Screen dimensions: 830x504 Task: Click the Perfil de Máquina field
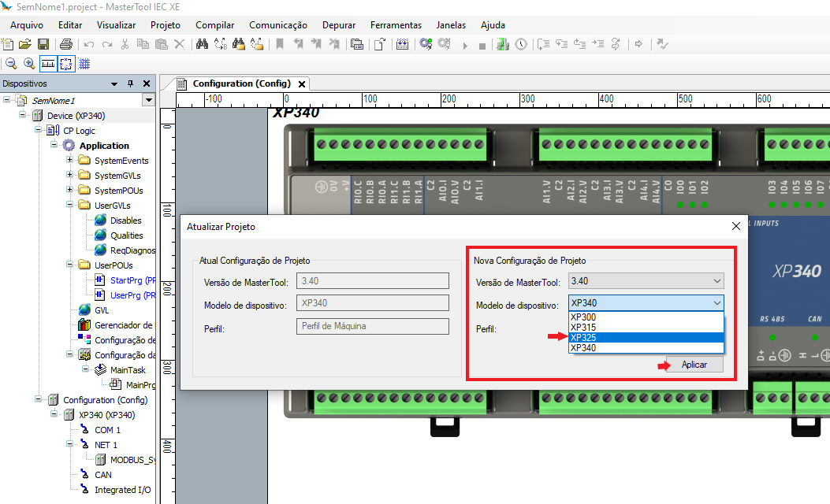(x=373, y=326)
